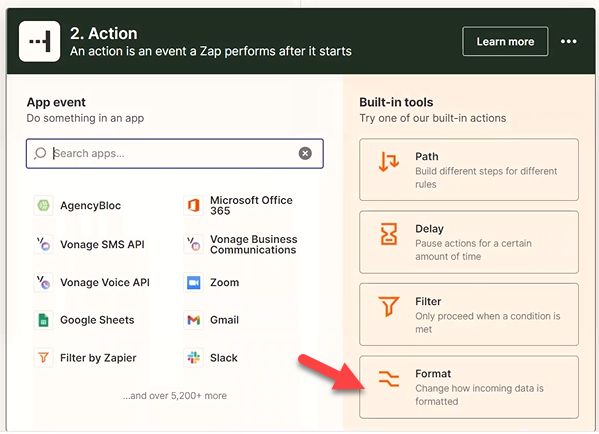Open the Filter built-in tool card
Viewport: 599px width, 434px height.
pyautogui.click(x=469, y=314)
